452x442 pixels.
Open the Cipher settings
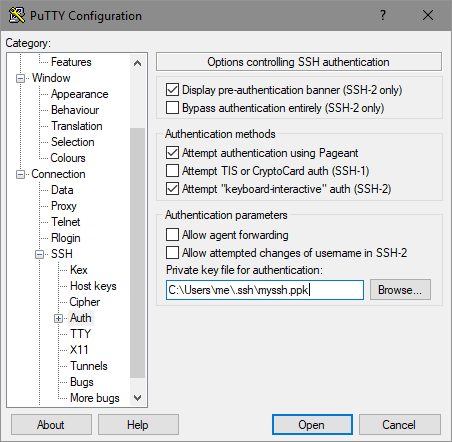tap(85, 302)
